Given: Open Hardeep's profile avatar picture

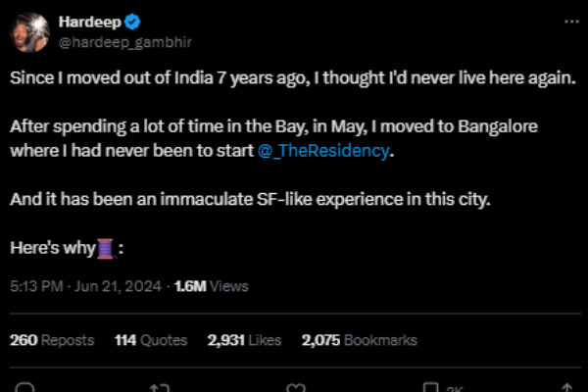Looking at the screenshot, I should pos(32,31).
